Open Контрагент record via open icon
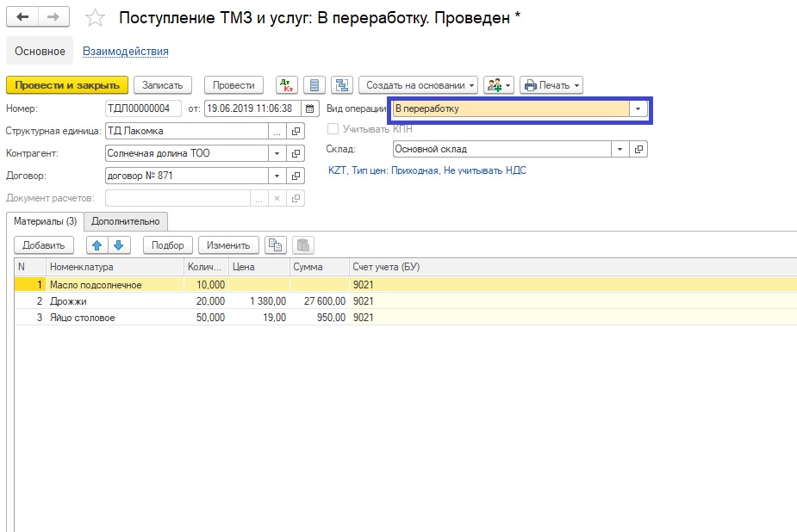Screen dimensions: 797x532 point(296,153)
